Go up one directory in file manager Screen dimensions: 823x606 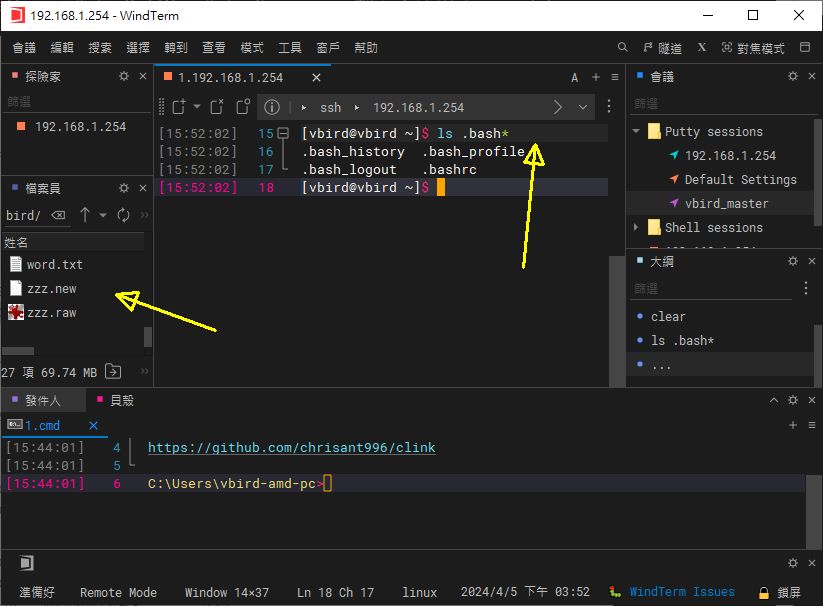coord(85,215)
